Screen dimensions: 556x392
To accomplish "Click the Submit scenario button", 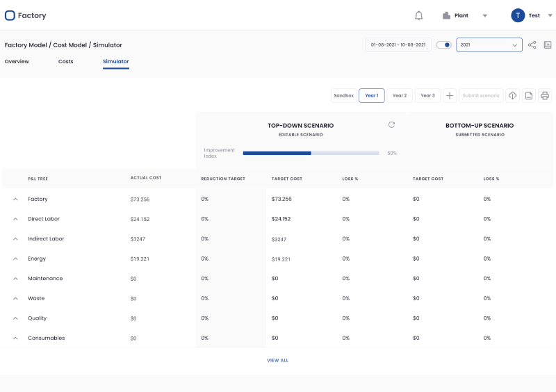I will 481,95.
